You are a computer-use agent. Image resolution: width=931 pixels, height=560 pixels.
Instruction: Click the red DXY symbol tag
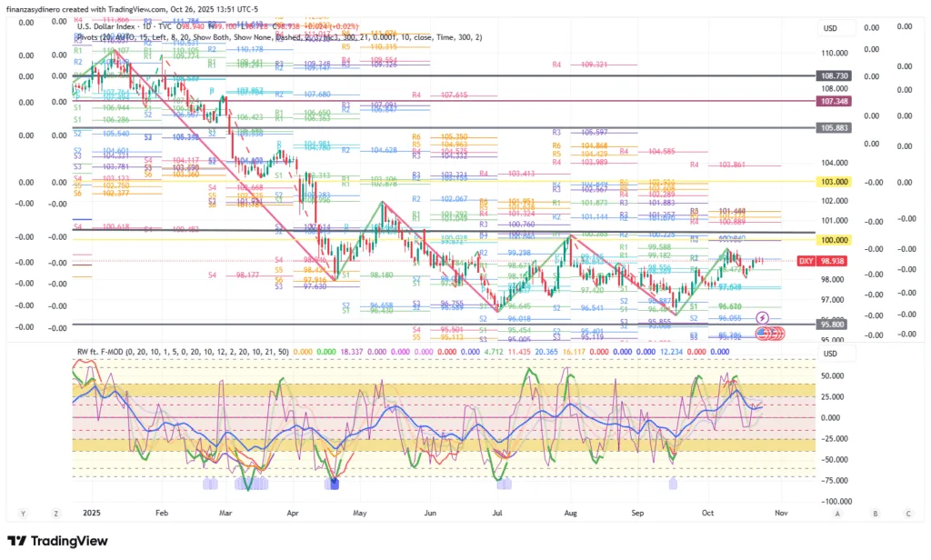tap(805, 260)
